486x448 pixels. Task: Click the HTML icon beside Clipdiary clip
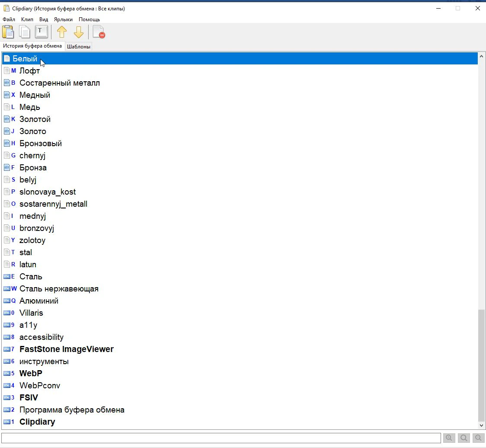click(x=7, y=422)
